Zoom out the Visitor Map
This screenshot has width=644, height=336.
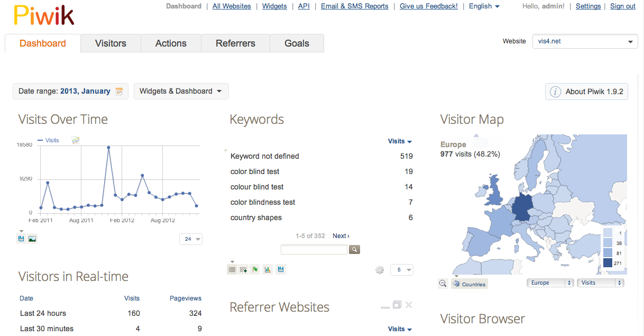click(443, 284)
